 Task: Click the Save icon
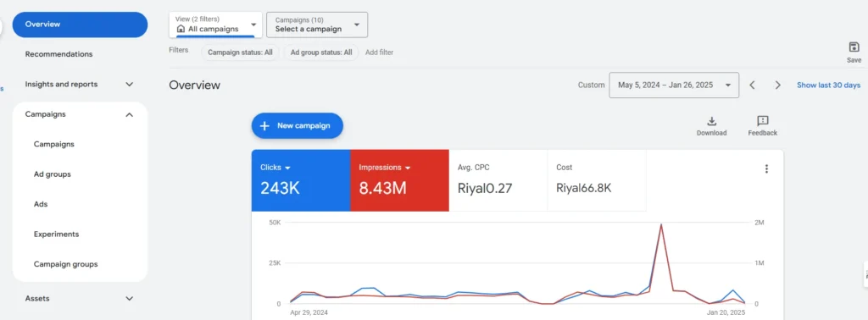[x=854, y=47]
